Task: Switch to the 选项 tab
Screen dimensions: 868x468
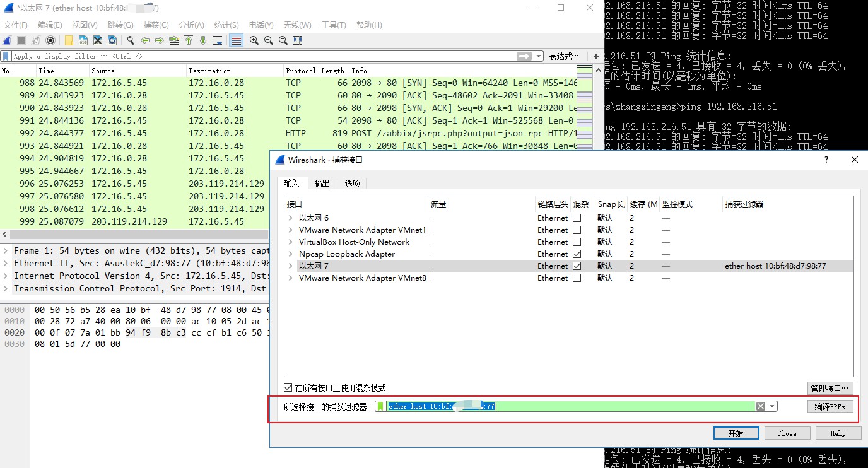Action: [352, 184]
